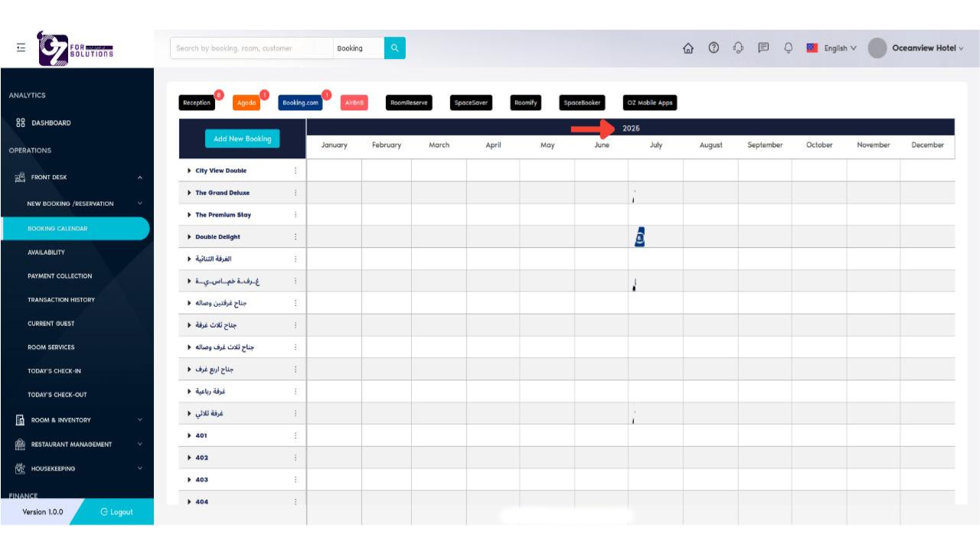Image resolution: width=980 pixels, height=551 pixels.
Task: Go to Payment Collection page
Action: (x=60, y=276)
